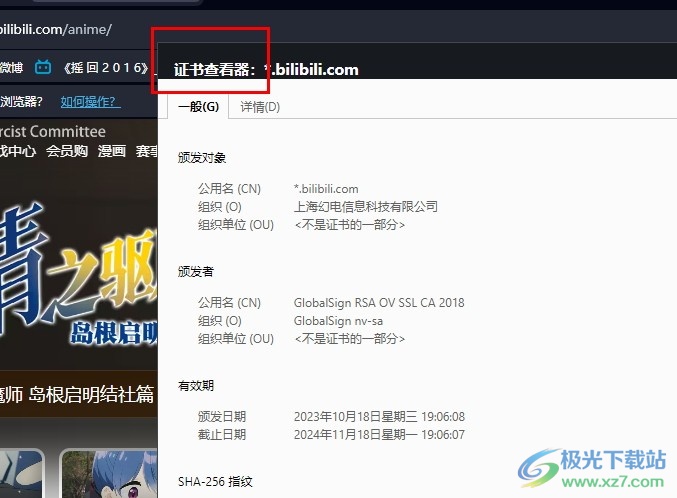Open 漫画 in bilibili navigation

(111, 151)
